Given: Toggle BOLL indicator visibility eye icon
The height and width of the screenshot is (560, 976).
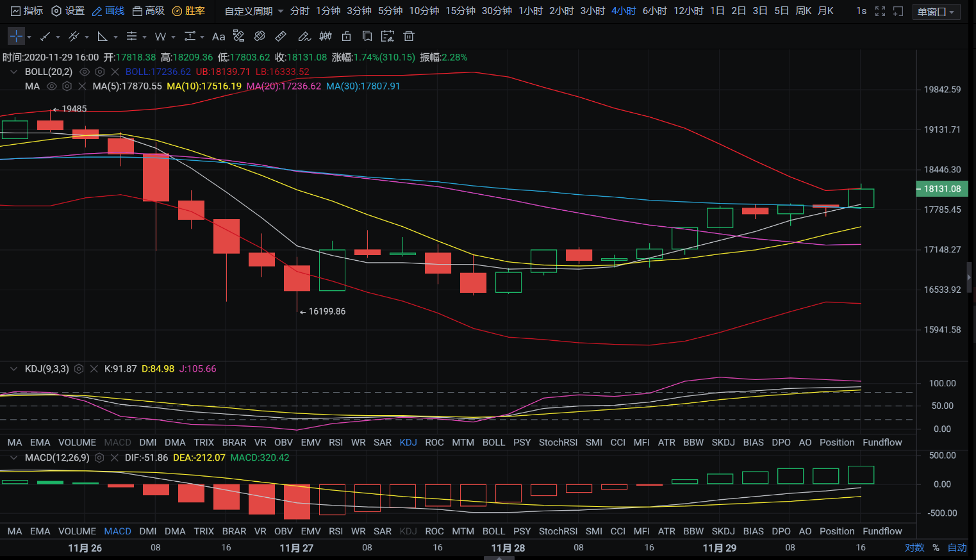Looking at the screenshot, I should click(85, 72).
